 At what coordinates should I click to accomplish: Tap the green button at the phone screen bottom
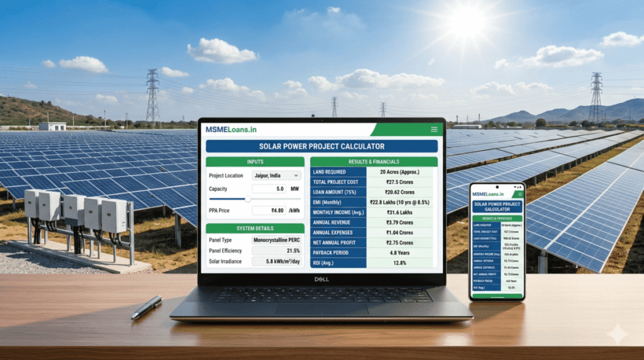[x=497, y=295]
